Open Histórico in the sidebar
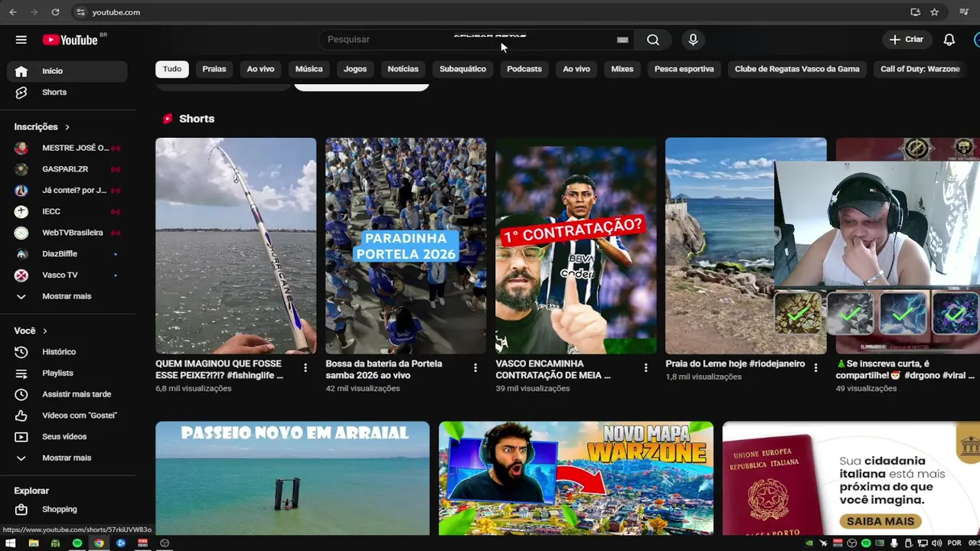The image size is (980, 551). pos(67,352)
